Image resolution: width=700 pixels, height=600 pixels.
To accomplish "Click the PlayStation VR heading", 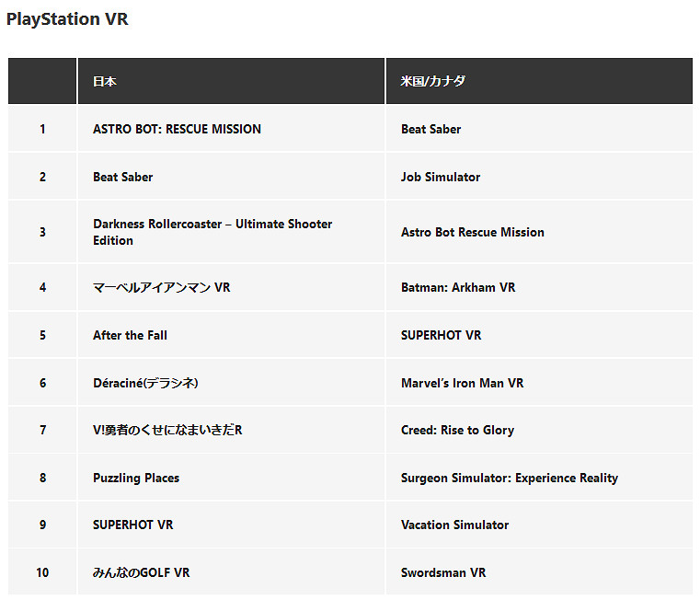I will [x=67, y=19].
